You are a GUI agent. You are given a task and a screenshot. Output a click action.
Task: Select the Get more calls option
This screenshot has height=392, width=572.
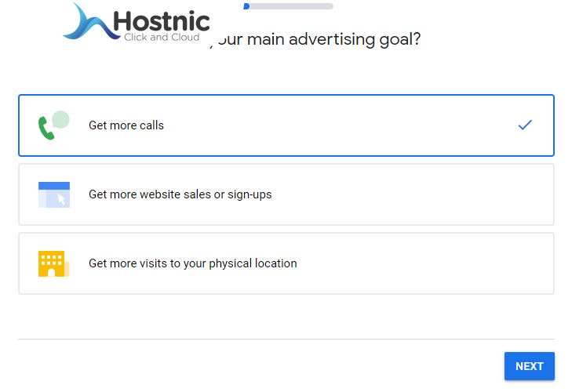tap(286, 125)
